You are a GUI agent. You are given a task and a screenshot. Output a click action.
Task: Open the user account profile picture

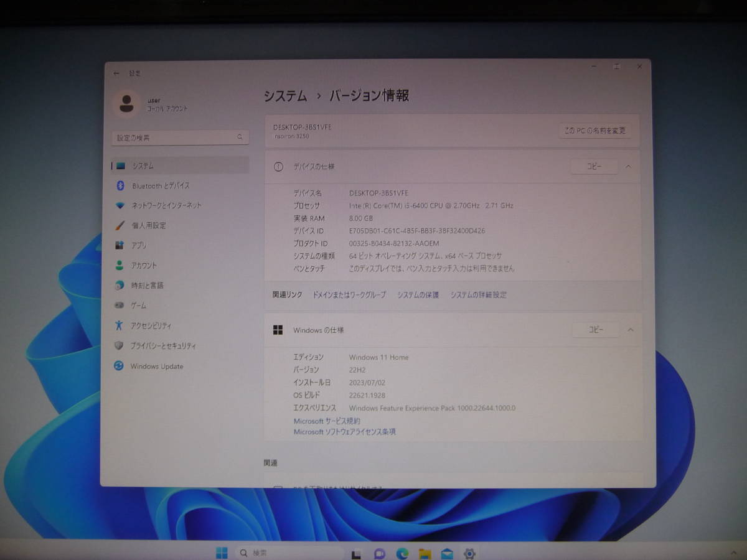127,103
